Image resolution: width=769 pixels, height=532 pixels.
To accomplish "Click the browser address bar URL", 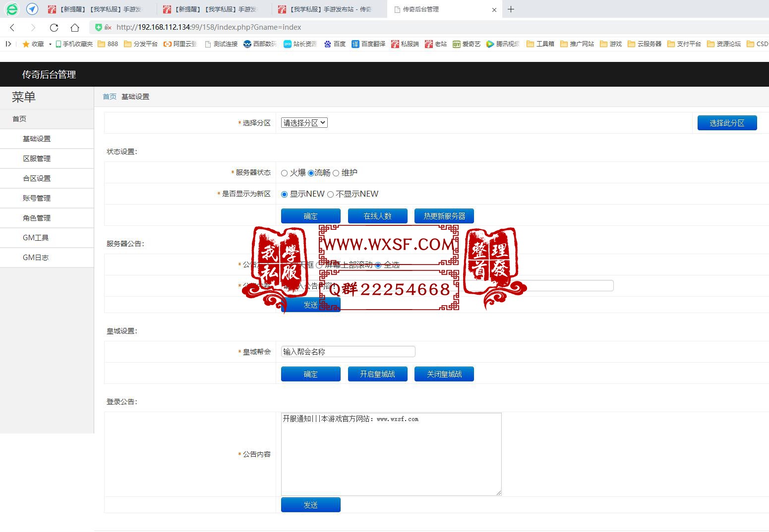I will click(x=209, y=27).
